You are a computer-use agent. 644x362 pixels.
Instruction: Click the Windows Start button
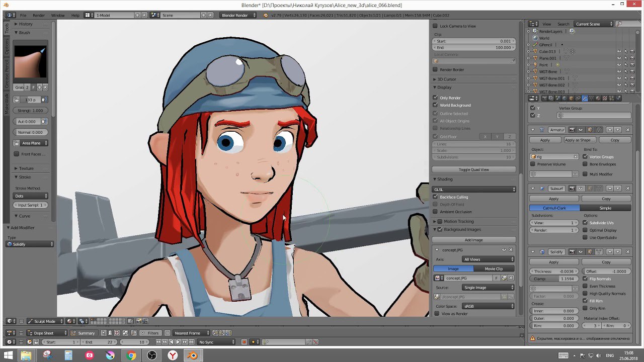pyautogui.click(x=9, y=355)
